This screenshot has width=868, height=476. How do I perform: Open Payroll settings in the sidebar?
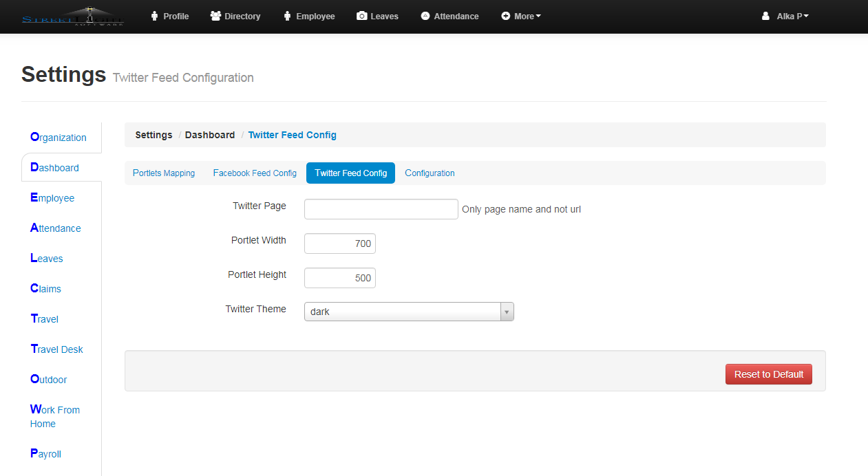pyautogui.click(x=45, y=454)
